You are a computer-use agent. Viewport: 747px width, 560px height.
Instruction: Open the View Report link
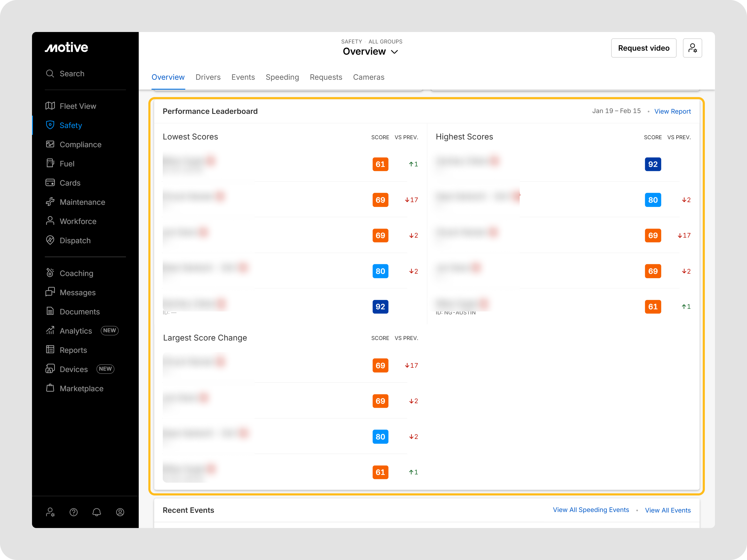[672, 111]
